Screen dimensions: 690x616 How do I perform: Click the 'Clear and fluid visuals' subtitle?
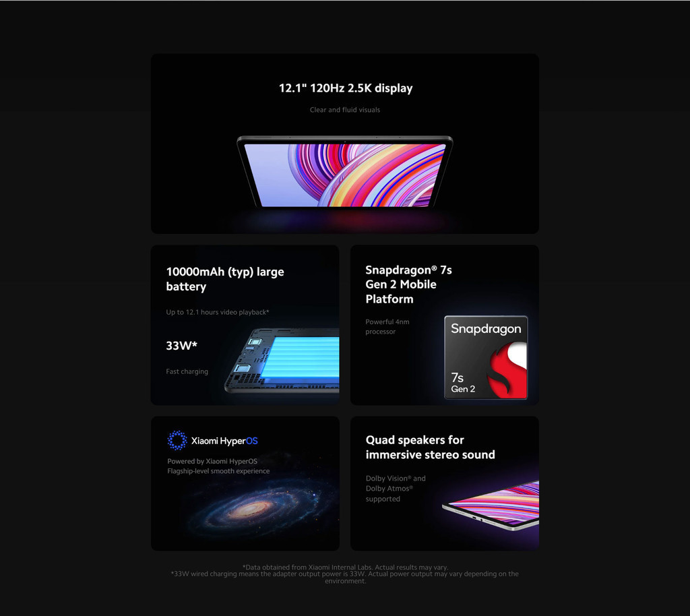(345, 110)
